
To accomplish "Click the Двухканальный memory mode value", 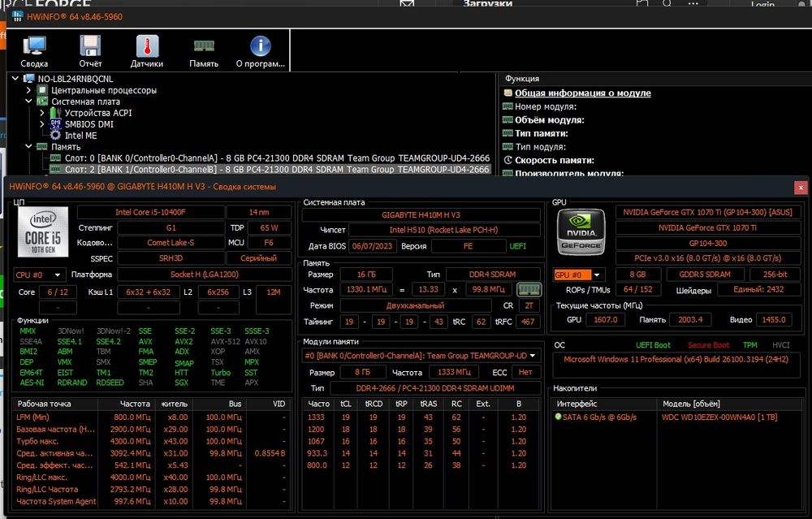I will click(x=415, y=305).
